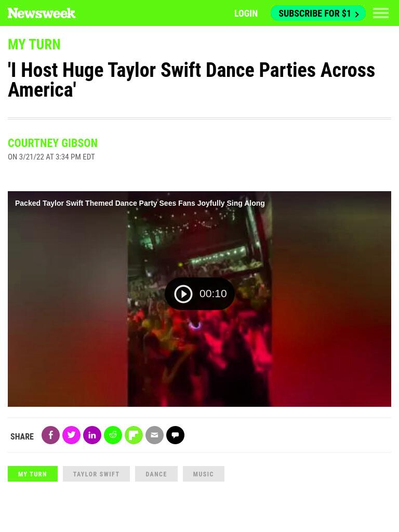Play the Taylor Swift dance party video
399x532 pixels.
point(199,294)
